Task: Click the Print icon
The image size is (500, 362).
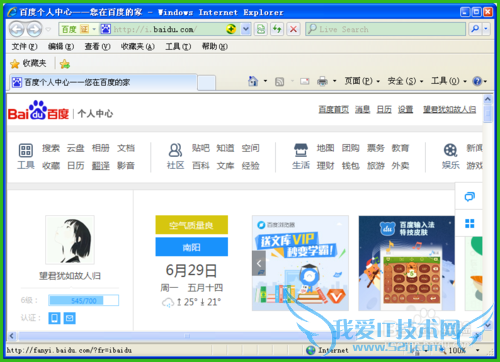Action: coord(322,81)
